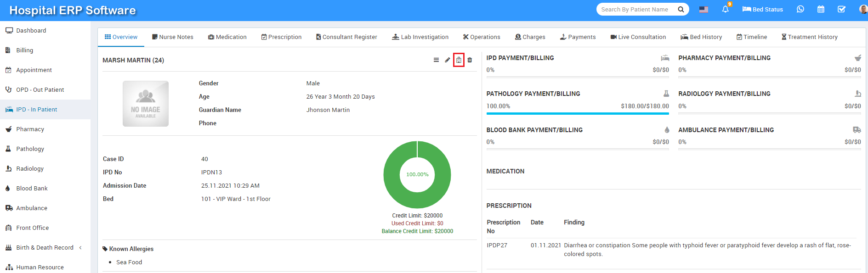Go to the Treatment History tab

coord(809,37)
